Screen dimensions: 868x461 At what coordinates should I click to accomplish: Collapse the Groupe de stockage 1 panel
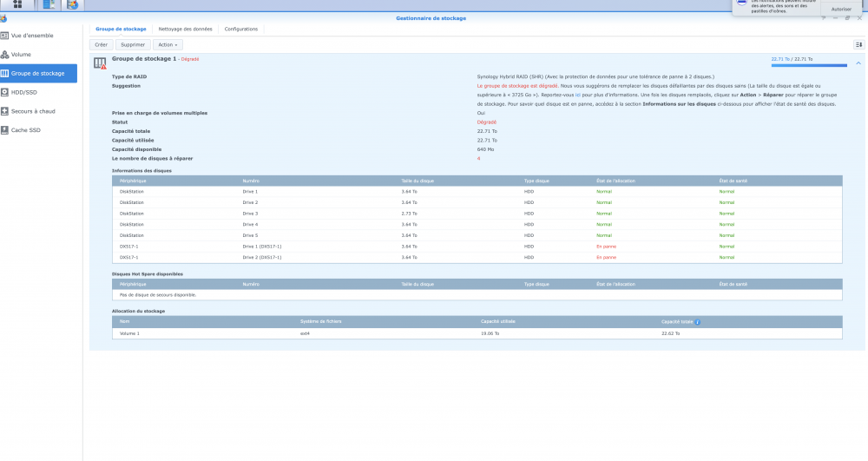tap(858, 63)
